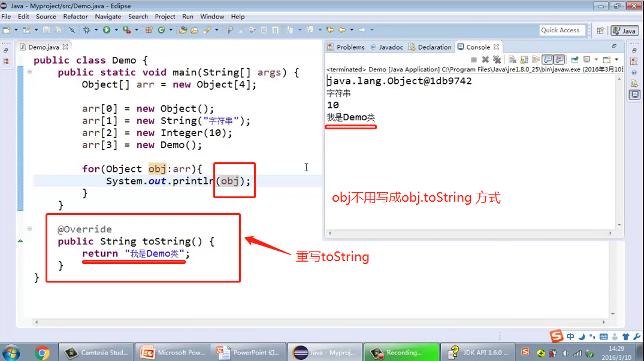Toggle Sogou Chinese/English input mode
Screen dimensions: 644x361
pyautogui.click(x=570, y=336)
